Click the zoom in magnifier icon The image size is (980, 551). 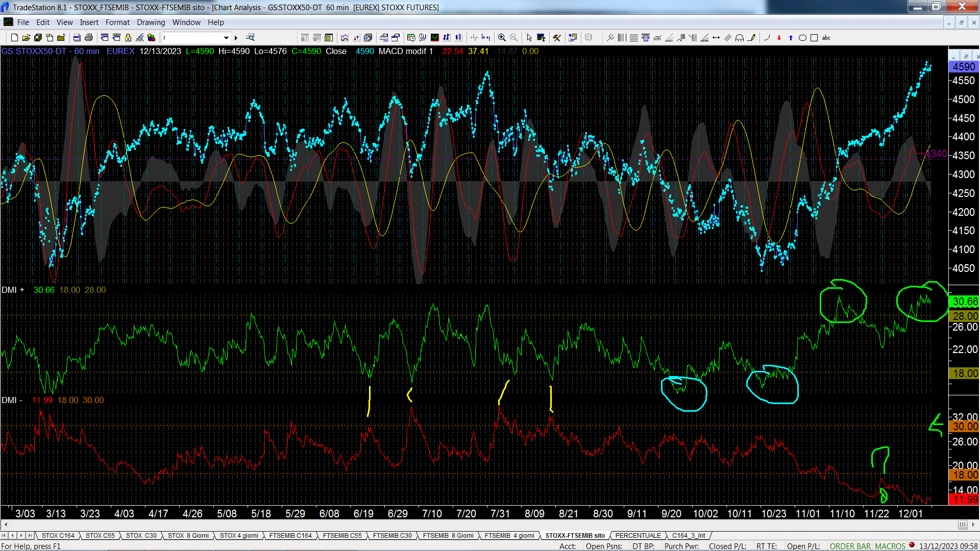tap(502, 38)
